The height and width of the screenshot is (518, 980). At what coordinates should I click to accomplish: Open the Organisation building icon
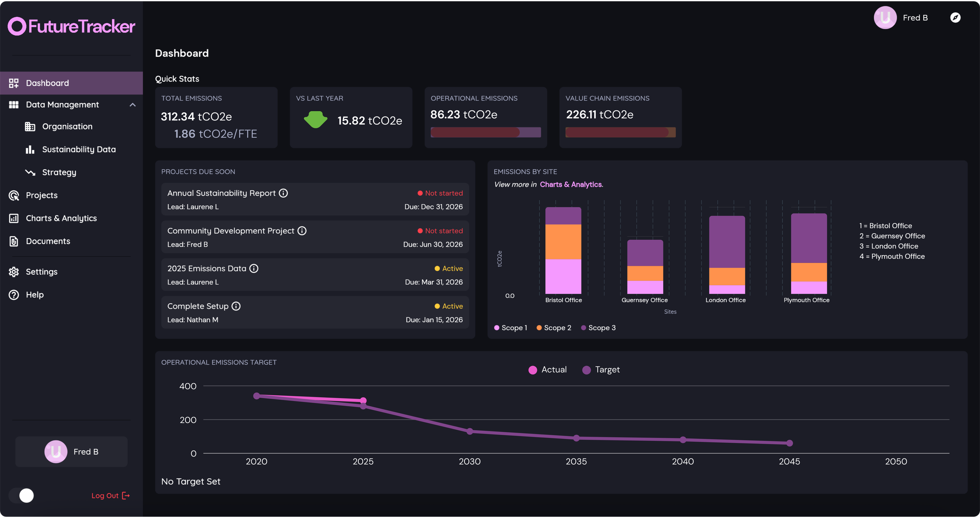[31, 126]
